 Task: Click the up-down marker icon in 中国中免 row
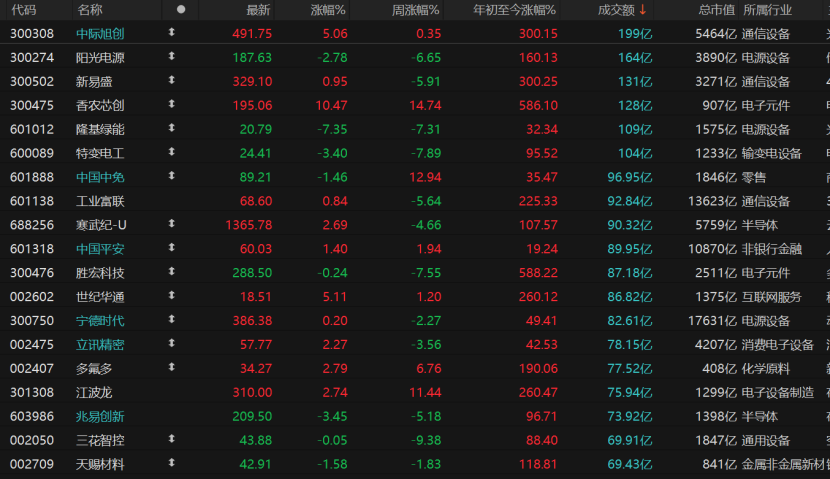(x=172, y=176)
